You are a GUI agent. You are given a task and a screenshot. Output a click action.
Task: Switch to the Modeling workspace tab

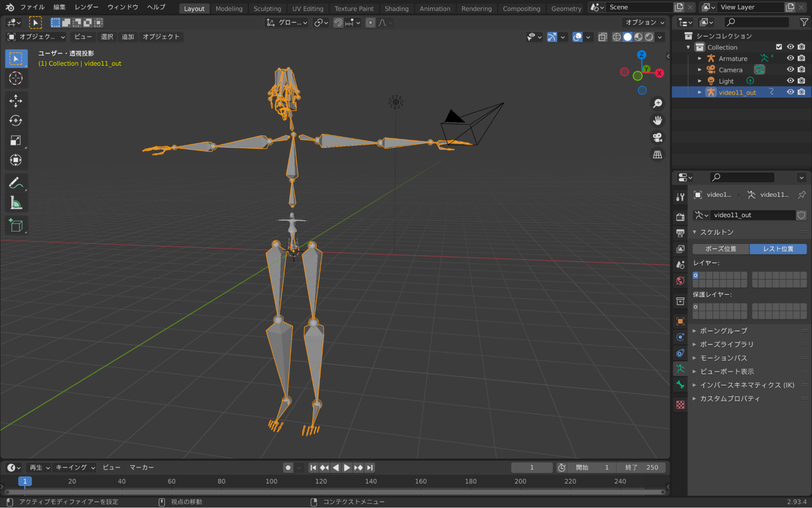click(229, 9)
